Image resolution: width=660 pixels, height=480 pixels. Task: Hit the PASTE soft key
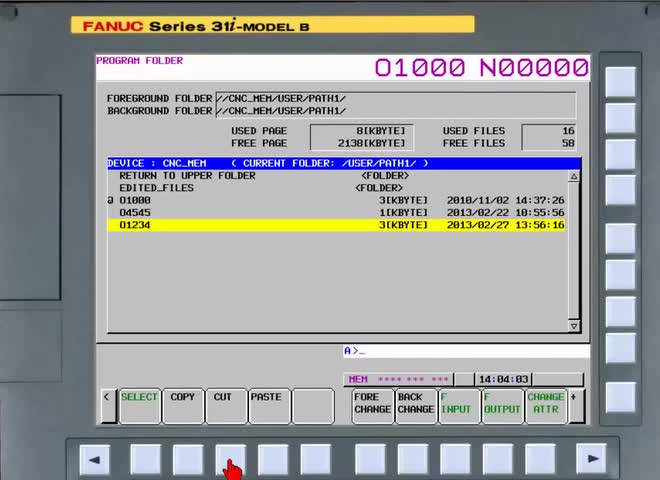click(x=269, y=406)
